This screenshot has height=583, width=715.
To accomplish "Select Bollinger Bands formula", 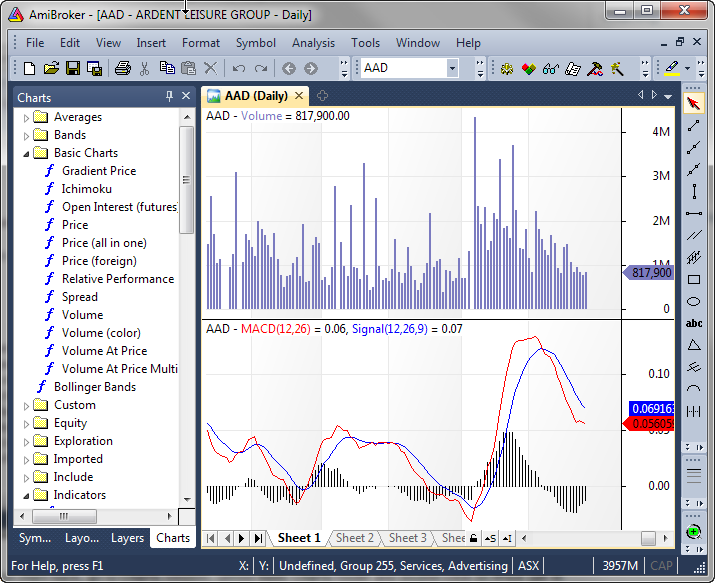I will point(95,387).
